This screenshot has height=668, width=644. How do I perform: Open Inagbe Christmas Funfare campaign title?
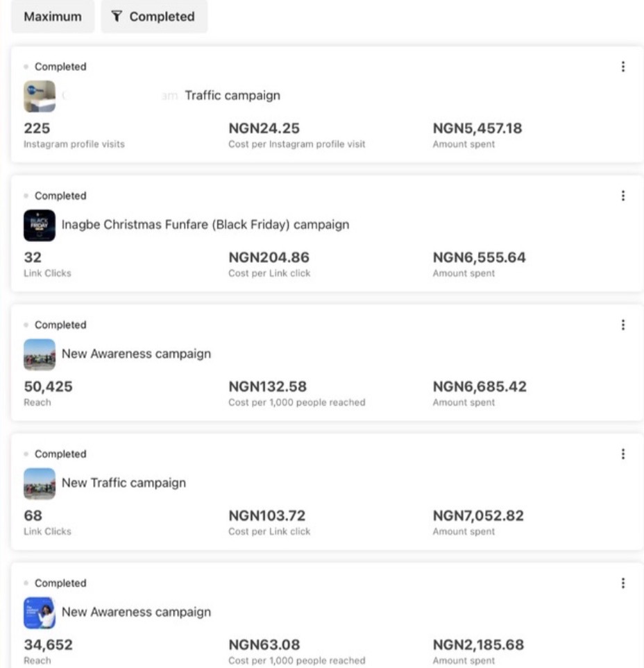tap(205, 225)
